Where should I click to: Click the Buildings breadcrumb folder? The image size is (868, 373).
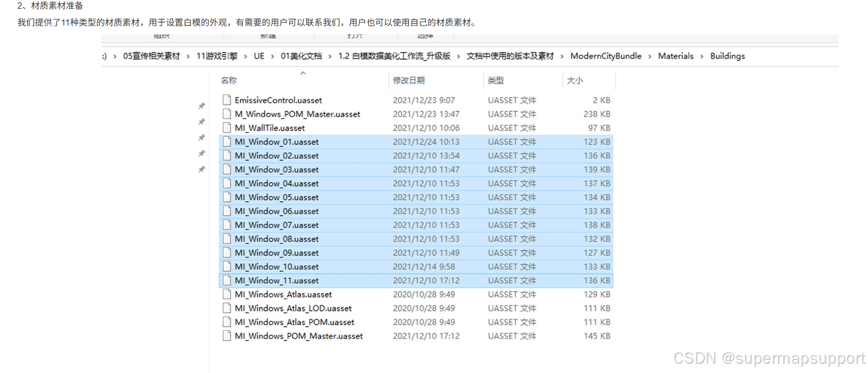(x=727, y=56)
